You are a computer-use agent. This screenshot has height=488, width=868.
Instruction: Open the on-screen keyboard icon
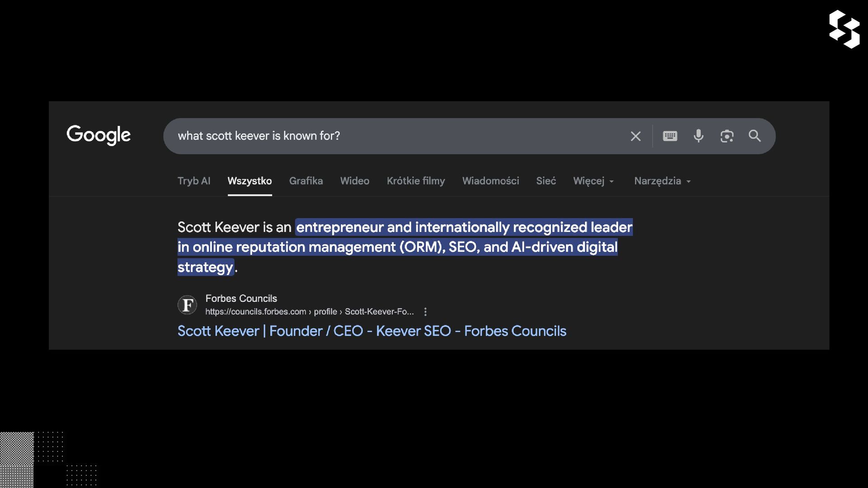pos(670,136)
